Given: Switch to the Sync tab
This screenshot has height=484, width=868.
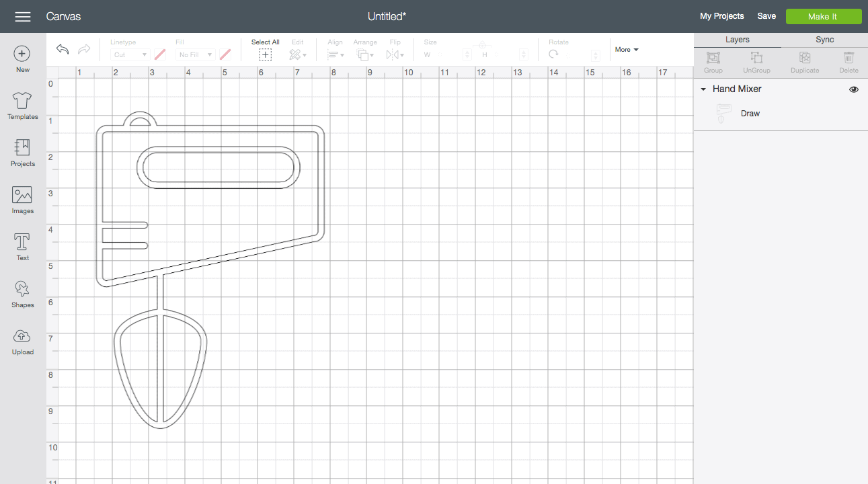Looking at the screenshot, I should (824, 40).
